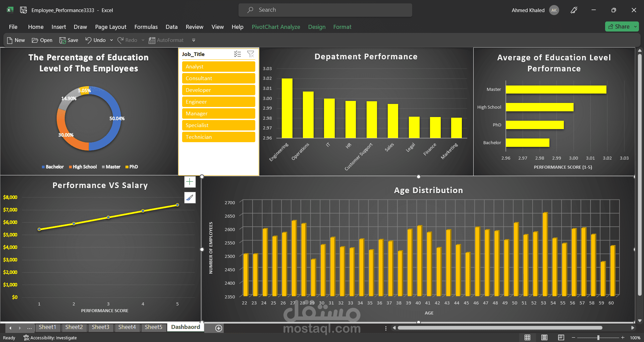Click the Open folder icon
This screenshot has width=644, height=342.
(35, 40)
